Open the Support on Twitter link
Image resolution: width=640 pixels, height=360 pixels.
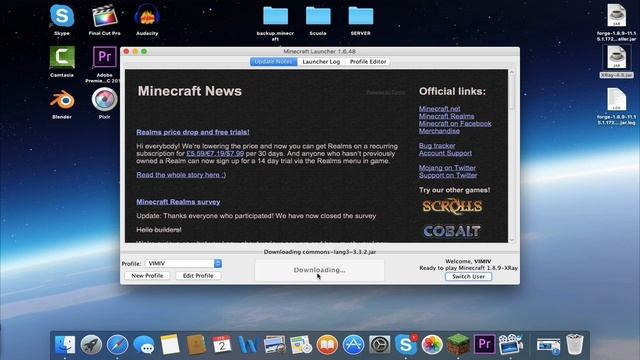pos(448,175)
